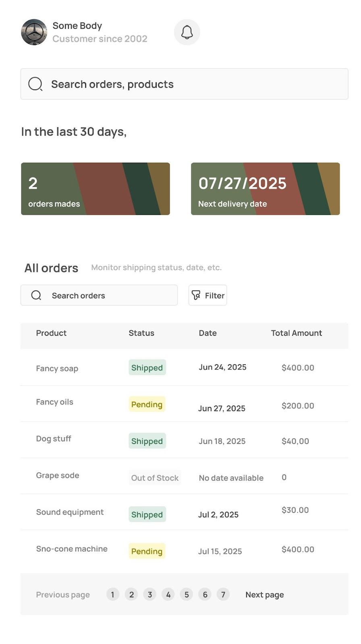
Task: Select the Product column header
Action: point(51,333)
